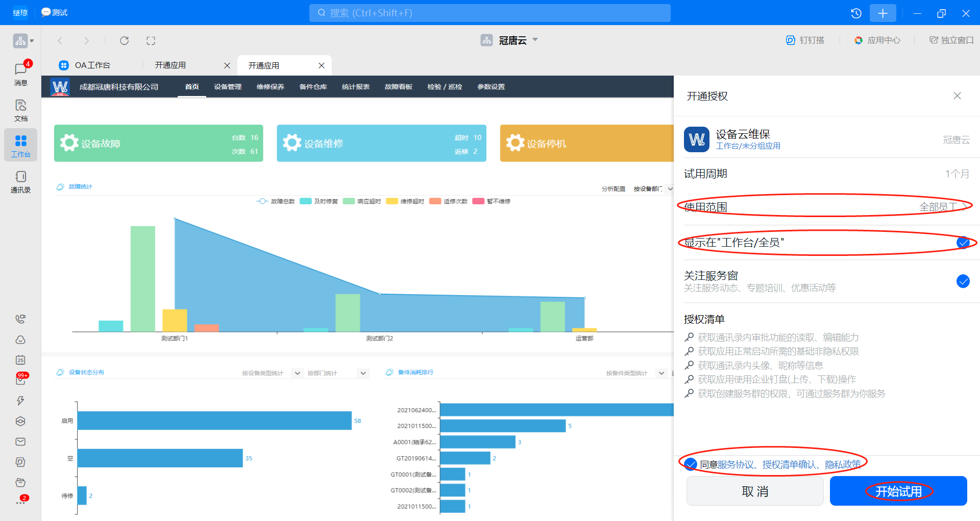
Task: Go back with the left arrow
Action: pos(60,40)
